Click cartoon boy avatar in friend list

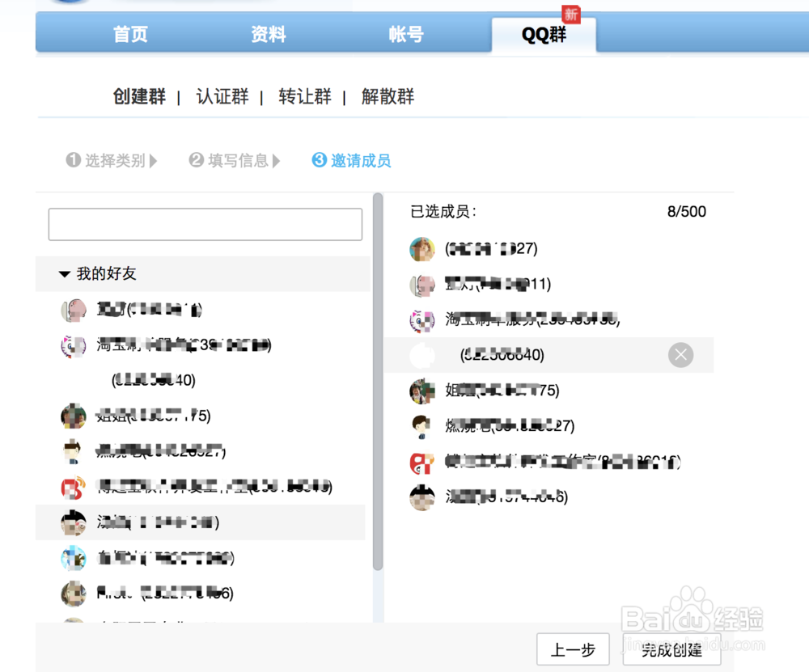74,451
